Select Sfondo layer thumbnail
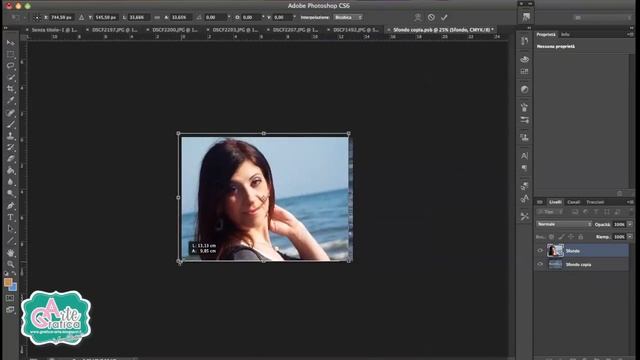The width and height of the screenshot is (640, 360). point(555,251)
